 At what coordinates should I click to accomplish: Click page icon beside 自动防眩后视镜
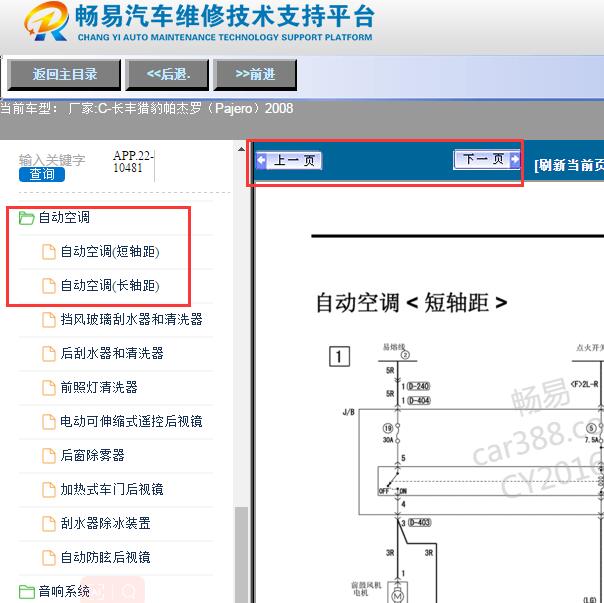click(x=49, y=558)
